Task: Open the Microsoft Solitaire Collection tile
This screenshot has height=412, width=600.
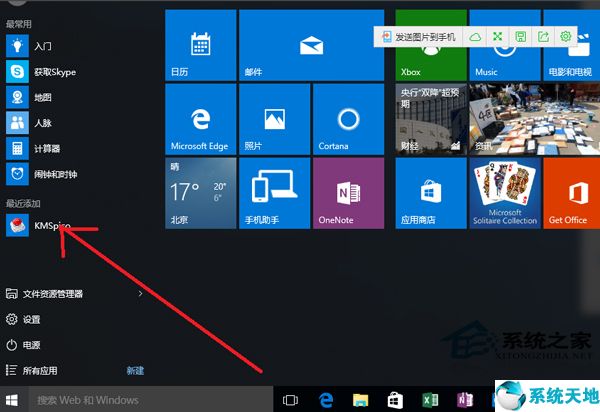Action: tap(505, 193)
